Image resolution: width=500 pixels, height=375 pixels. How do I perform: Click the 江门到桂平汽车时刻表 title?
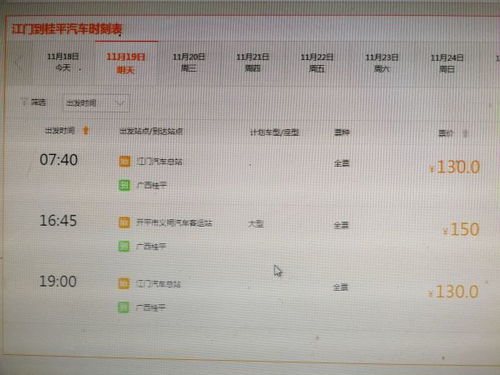coord(67,29)
